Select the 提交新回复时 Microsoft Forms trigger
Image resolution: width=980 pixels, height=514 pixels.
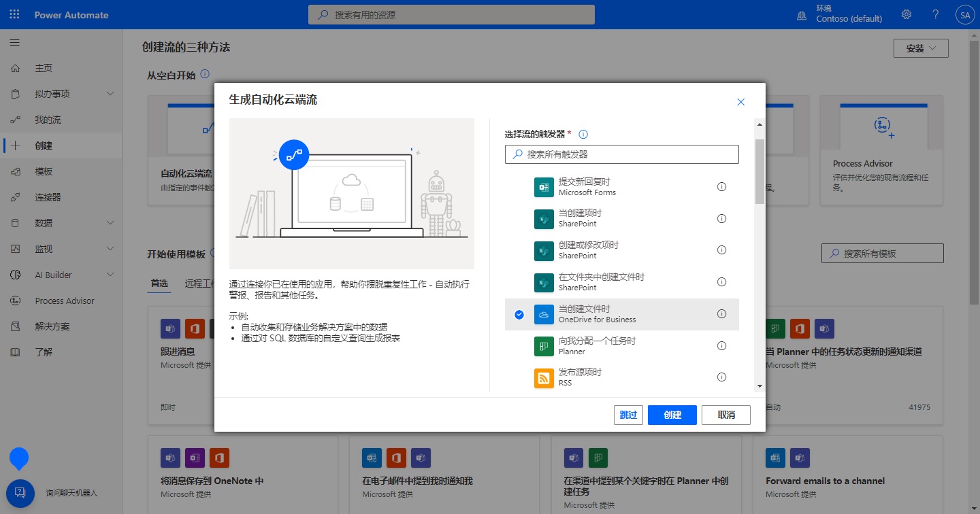click(x=622, y=187)
